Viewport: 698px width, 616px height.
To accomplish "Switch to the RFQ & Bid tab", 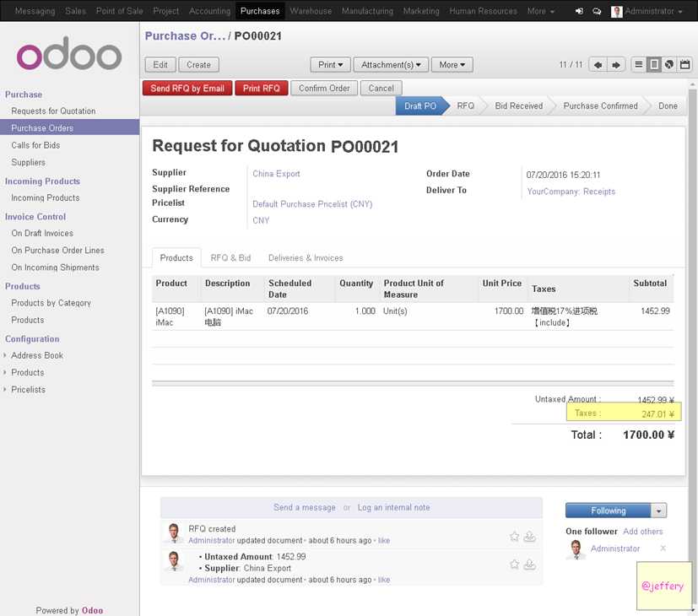I will (x=230, y=257).
